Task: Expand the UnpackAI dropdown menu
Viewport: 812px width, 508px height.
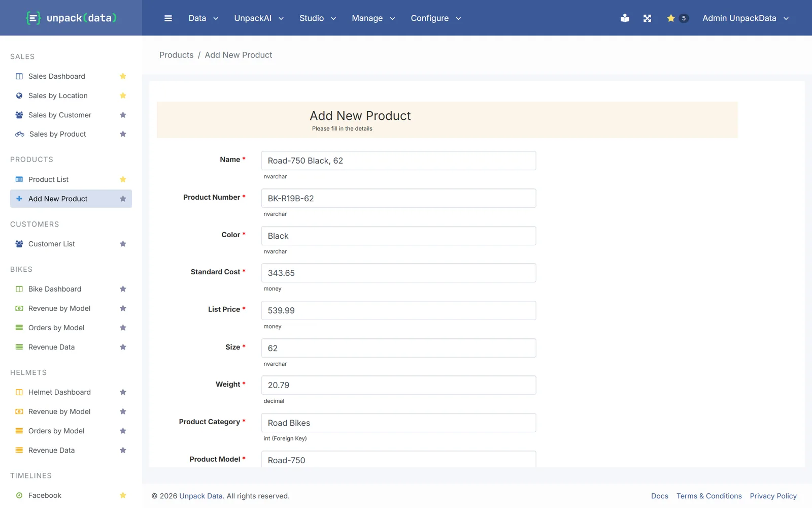Action: pyautogui.click(x=259, y=18)
